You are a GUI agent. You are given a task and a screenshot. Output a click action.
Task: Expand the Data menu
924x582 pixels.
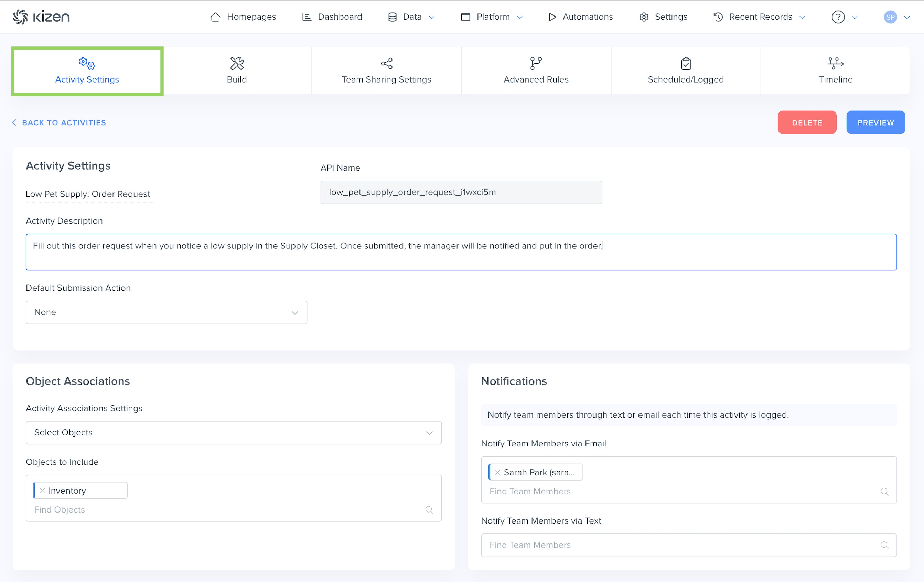(x=412, y=17)
